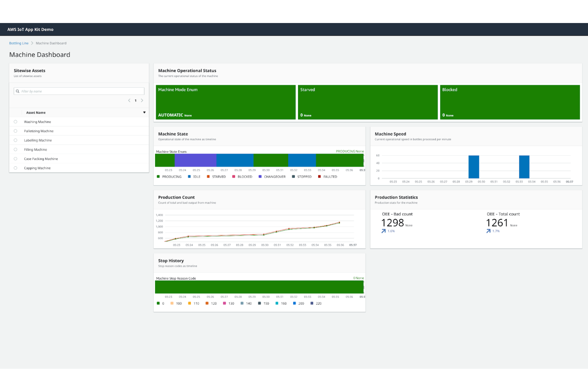The width and height of the screenshot is (588, 392).
Task: Click the Machine Dashboard breadcrumb item
Action: click(51, 43)
